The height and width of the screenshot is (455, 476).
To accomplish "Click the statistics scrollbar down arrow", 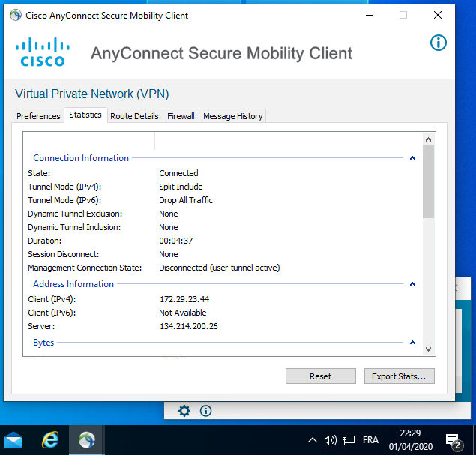I will click(428, 349).
